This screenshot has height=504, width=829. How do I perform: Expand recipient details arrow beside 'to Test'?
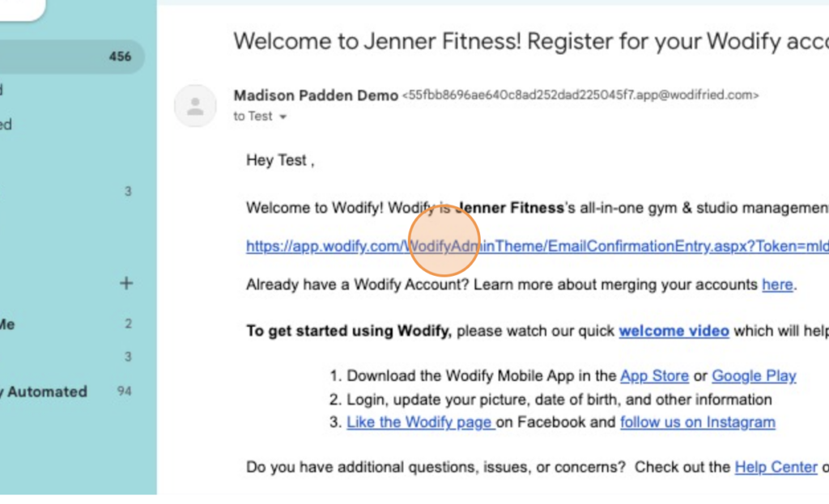pyautogui.click(x=283, y=116)
